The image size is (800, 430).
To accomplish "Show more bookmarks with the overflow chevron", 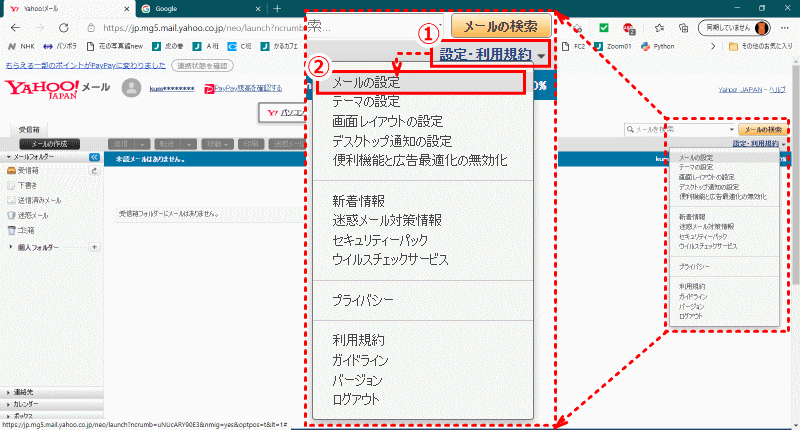I will click(713, 46).
